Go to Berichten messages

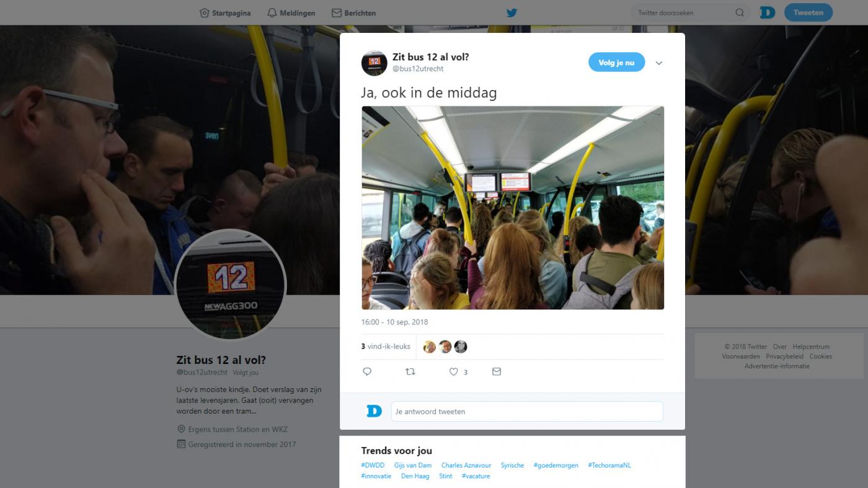tap(353, 13)
